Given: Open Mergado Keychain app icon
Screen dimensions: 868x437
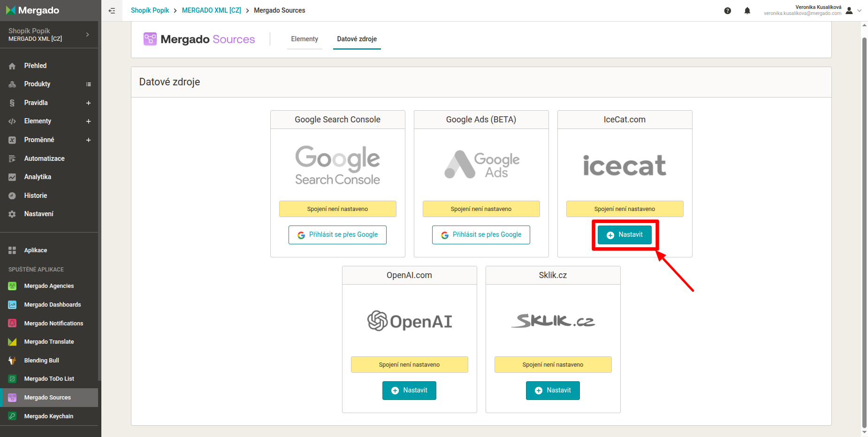Looking at the screenshot, I should click(x=13, y=416).
